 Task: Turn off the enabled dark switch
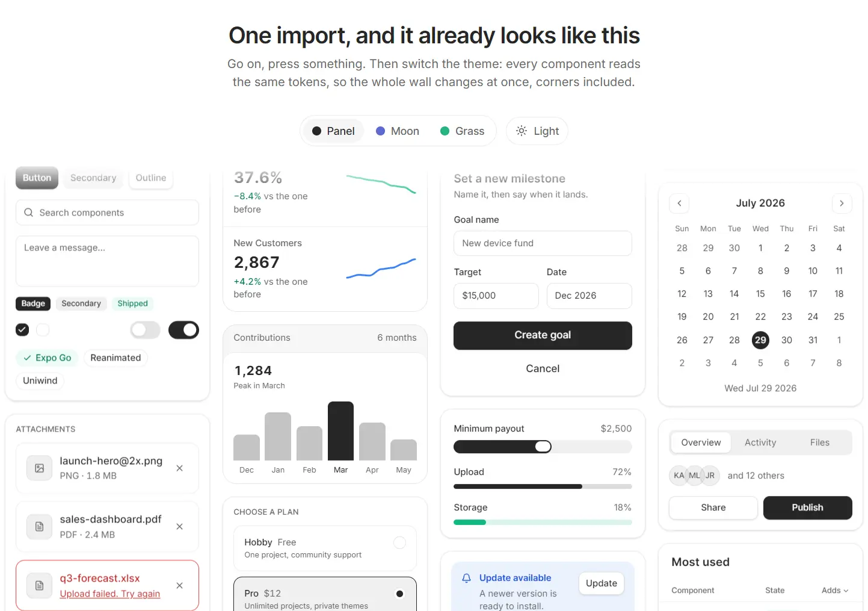(x=183, y=330)
